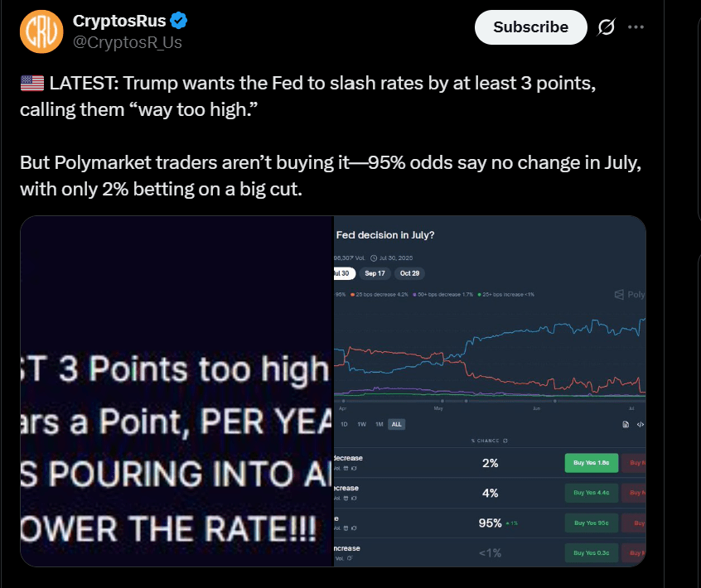The width and height of the screenshot is (701, 588).
Task: Select the ALL chart time range
Action: coord(396,425)
